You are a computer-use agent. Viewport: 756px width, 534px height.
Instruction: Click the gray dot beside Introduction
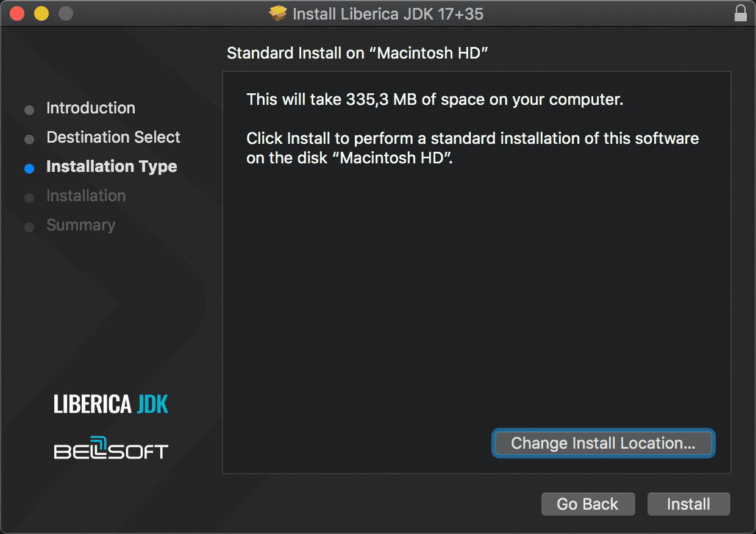29,110
